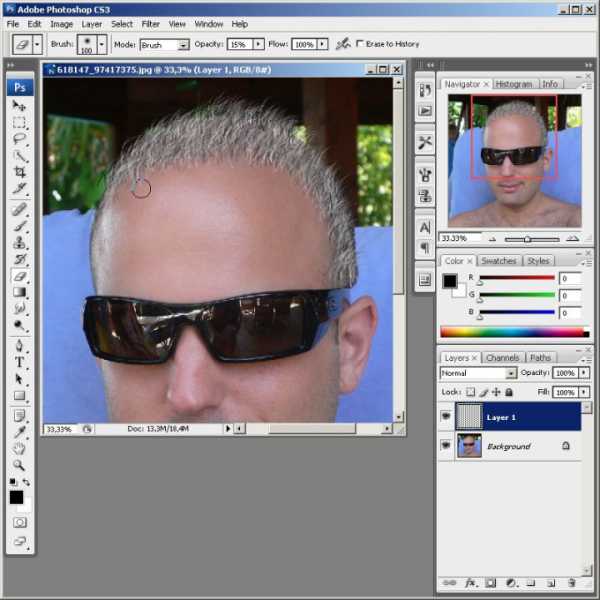
Task: Swap foreground and background colors icon
Action: click(26, 482)
